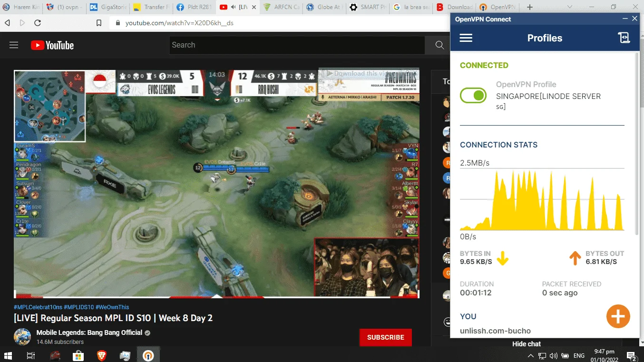This screenshot has width=644, height=362.
Task: Click the video title text
Action: tap(113, 318)
